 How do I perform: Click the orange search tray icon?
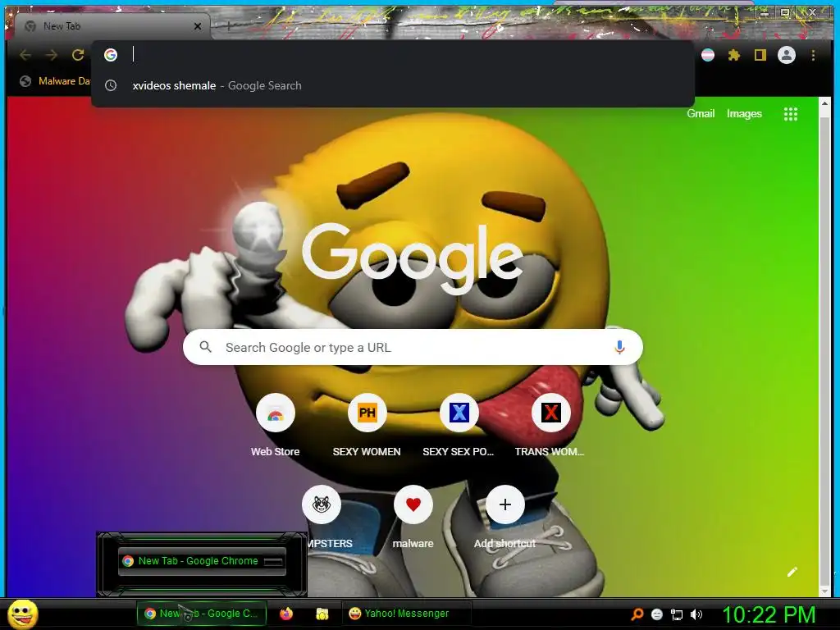(x=637, y=614)
